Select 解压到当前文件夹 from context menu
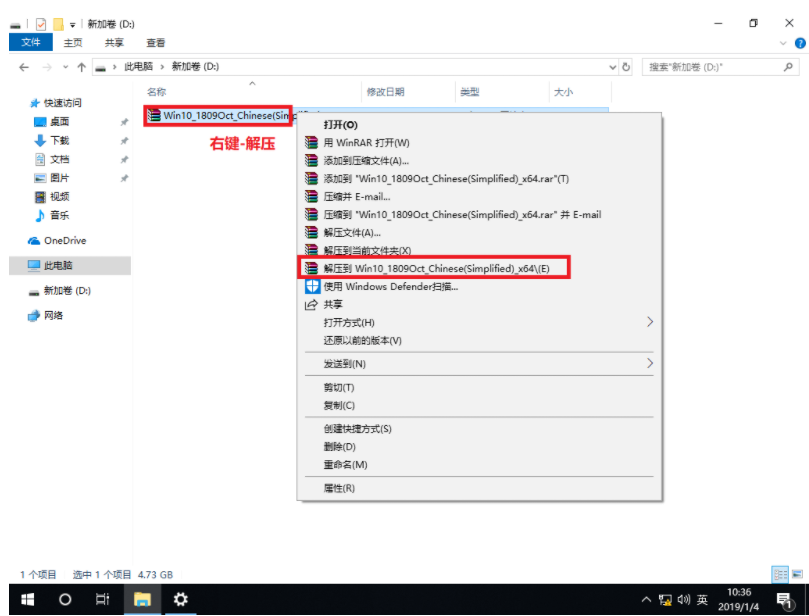 point(366,250)
